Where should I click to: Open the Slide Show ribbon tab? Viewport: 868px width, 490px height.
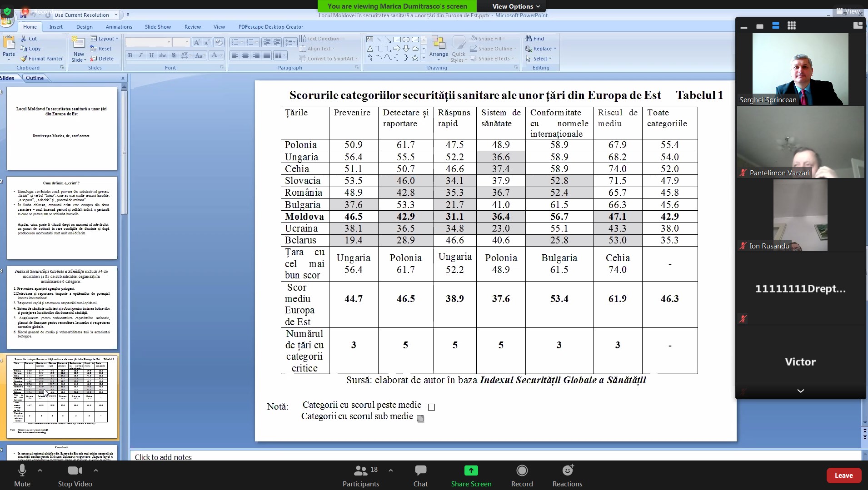point(158,27)
